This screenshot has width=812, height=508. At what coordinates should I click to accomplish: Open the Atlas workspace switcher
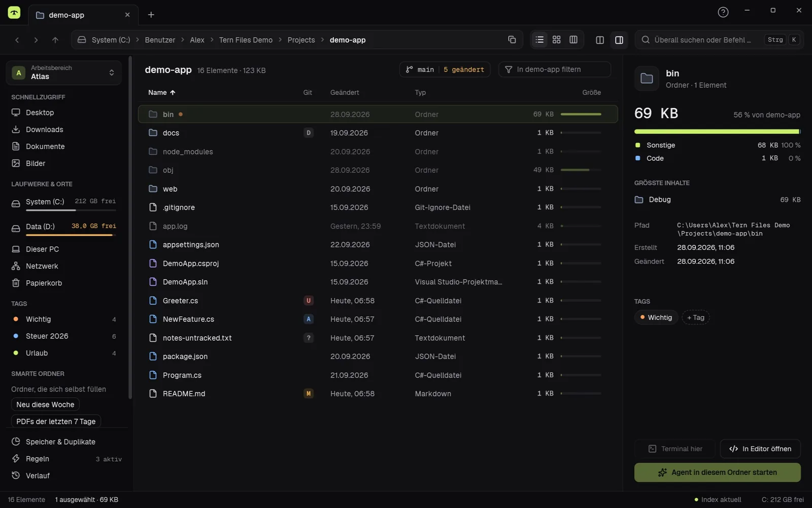64,73
